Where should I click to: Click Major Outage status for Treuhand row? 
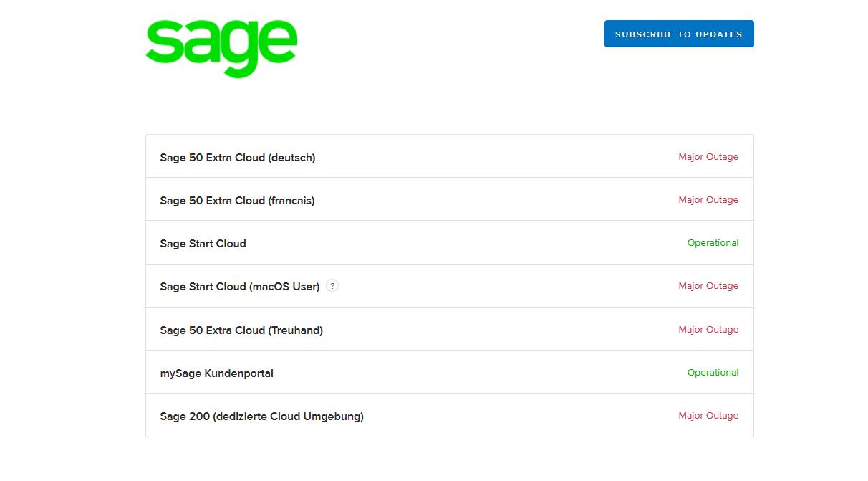click(708, 330)
